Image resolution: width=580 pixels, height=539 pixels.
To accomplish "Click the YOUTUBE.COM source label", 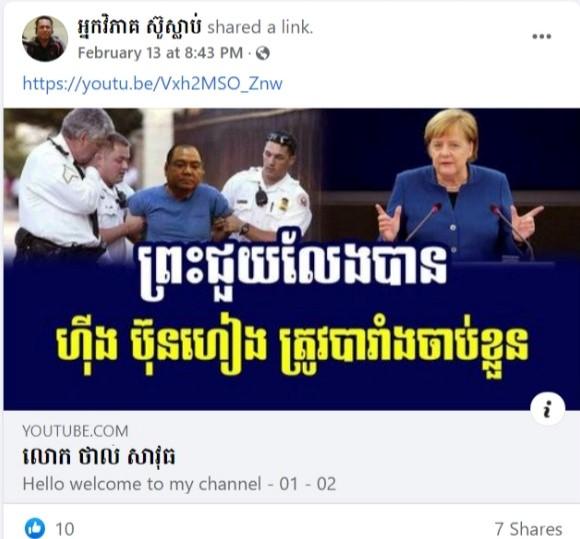I will 75,431.
